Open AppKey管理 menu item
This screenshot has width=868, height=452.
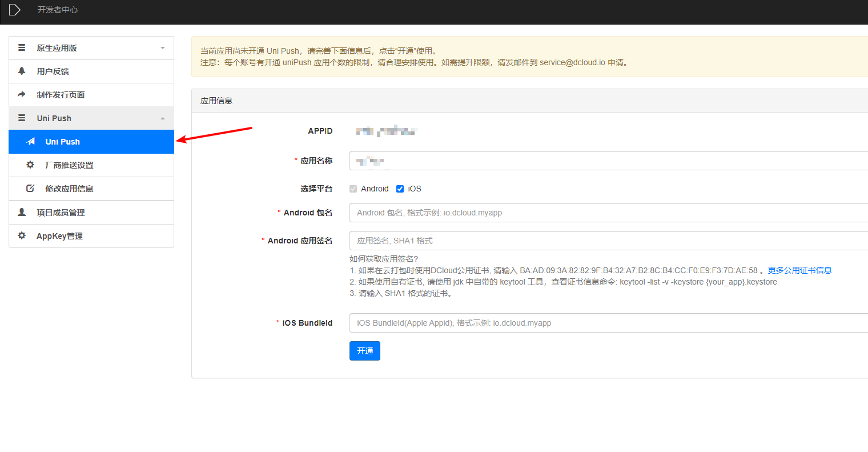[x=91, y=236]
